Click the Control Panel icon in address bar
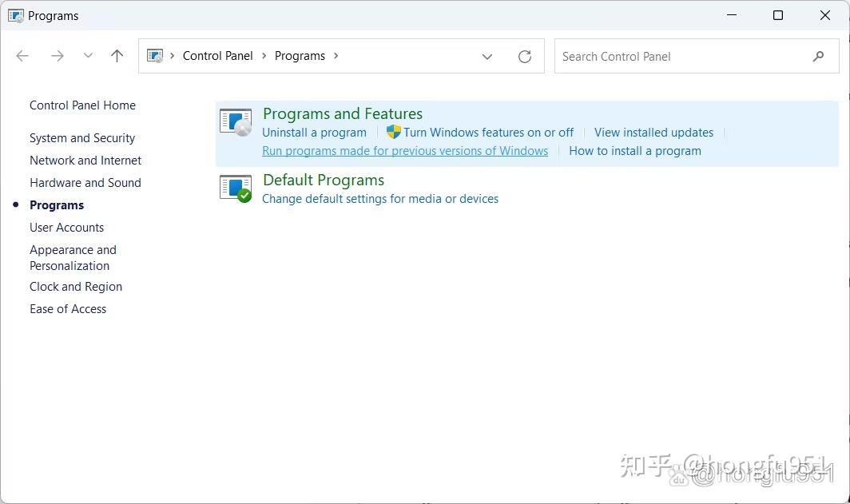This screenshot has width=850, height=504. point(155,56)
